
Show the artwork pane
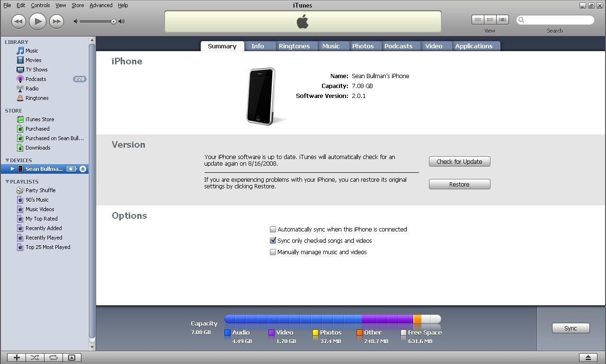pos(72,357)
